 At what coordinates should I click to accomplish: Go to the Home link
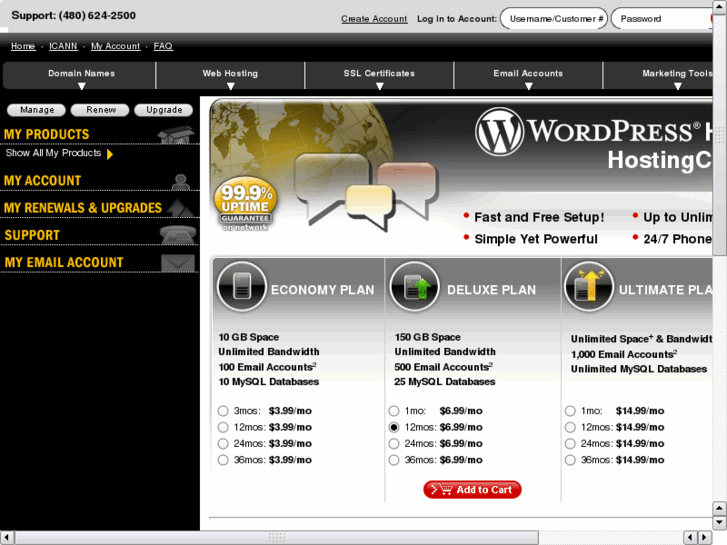coord(23,46)
